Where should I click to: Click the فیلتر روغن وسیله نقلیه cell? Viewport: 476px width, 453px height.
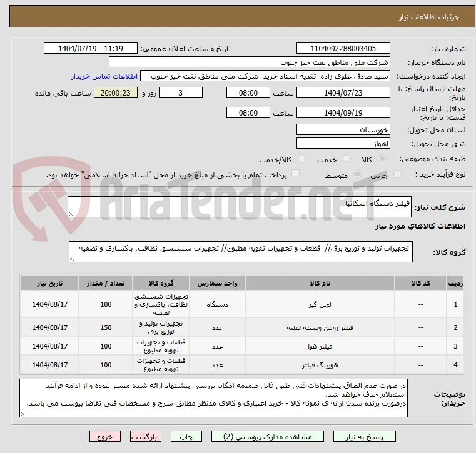pos(320,327)
